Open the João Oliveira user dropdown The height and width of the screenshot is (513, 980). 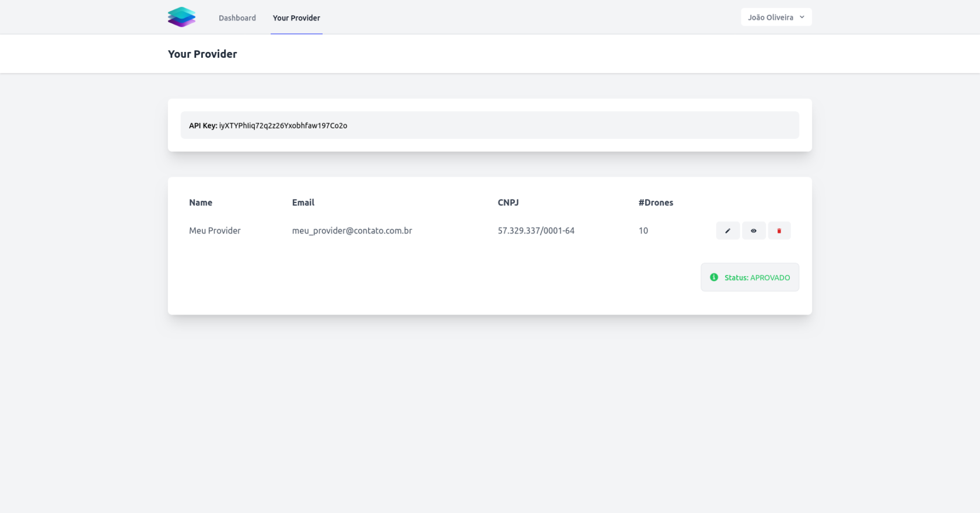776,18
